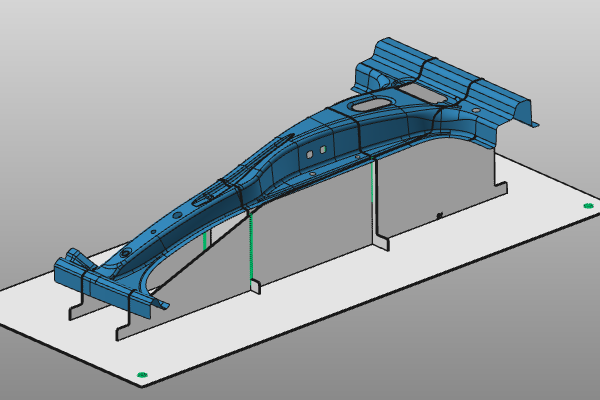Viewport: 600px width, 400px height.
Task: Select the short green segment under the lower arm
Action: pos(205,240)
